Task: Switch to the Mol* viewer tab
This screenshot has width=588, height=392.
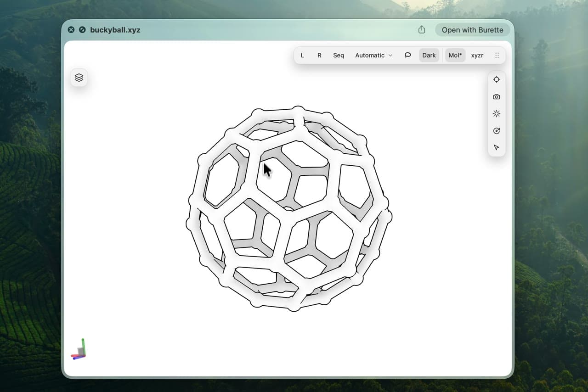Action: 455,55
